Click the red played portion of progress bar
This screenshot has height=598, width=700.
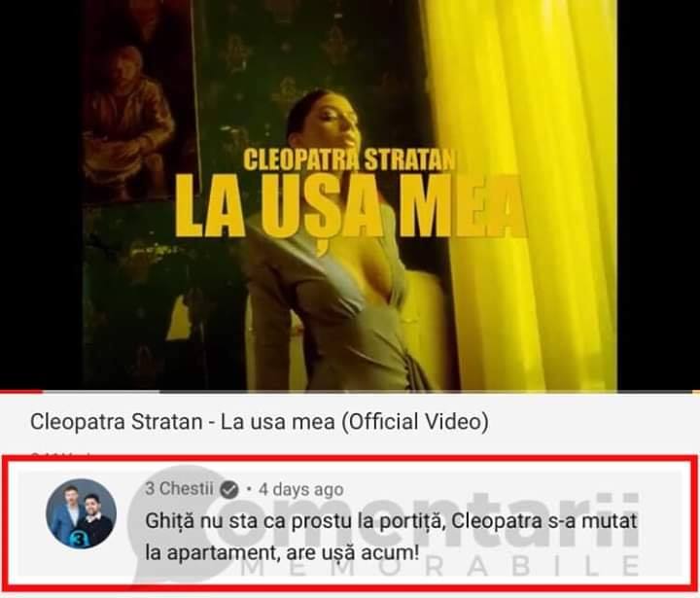pyautogui.click(x=21, y=392)
